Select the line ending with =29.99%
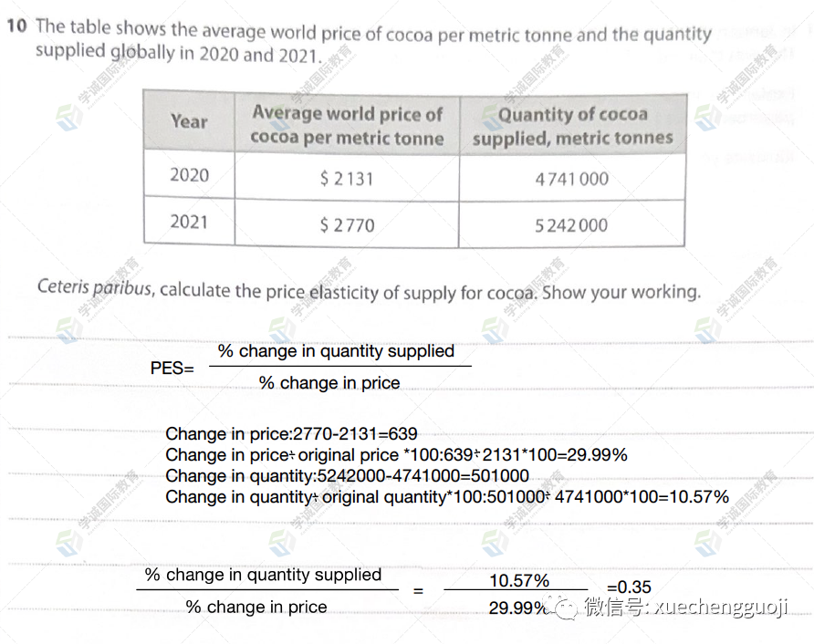The image size is (814, 644). [396, 454]
